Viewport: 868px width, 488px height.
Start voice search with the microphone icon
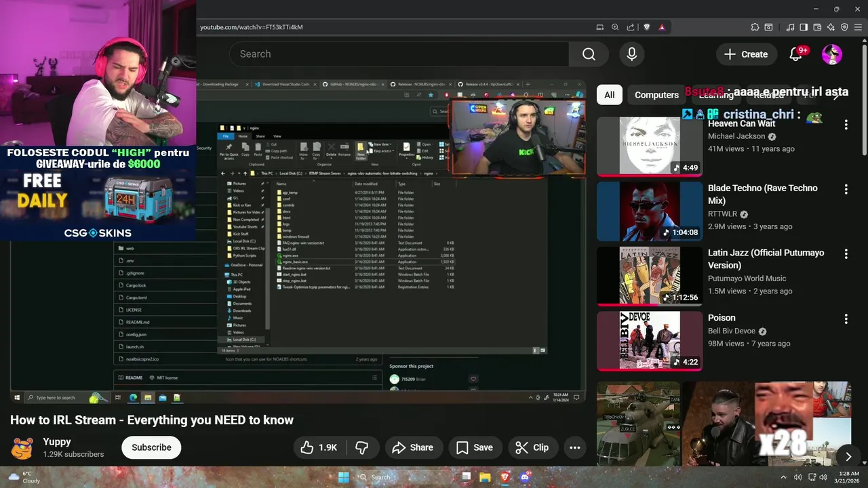[632, 54]
